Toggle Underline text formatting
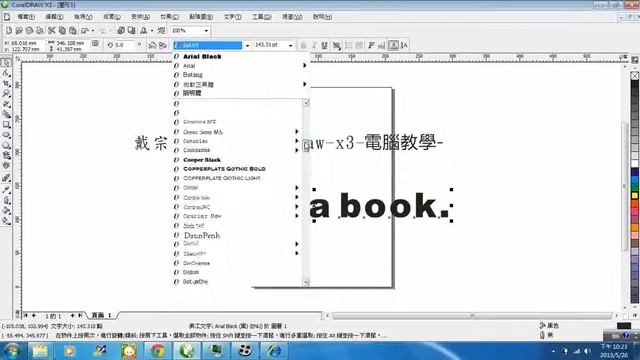This screenshot has width=640, height=360. click(324, 45)
